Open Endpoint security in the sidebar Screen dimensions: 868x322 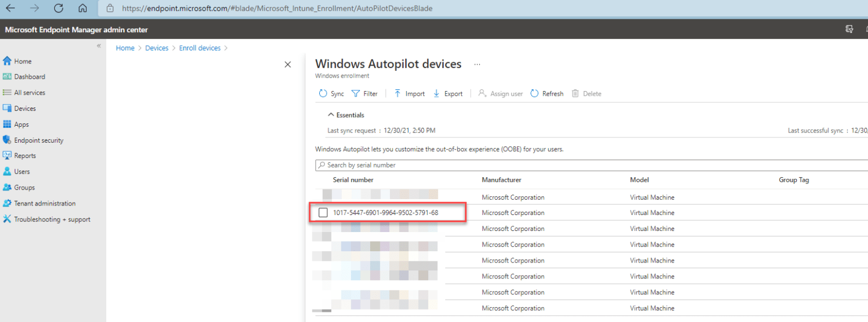tap(38, 140)
